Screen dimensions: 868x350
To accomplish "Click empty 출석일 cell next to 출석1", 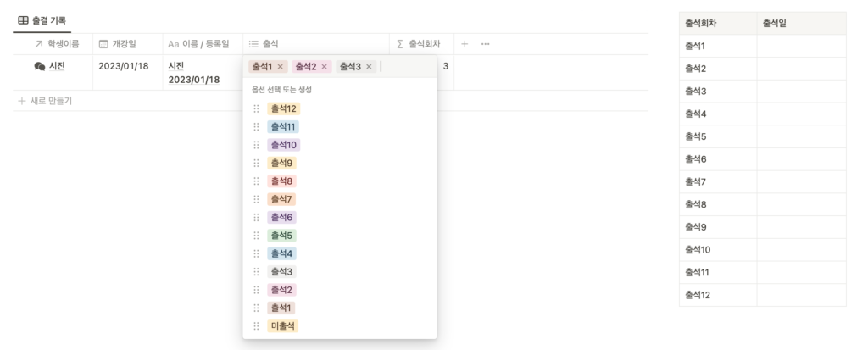I will pyautogui.click(x=802, y=46).
